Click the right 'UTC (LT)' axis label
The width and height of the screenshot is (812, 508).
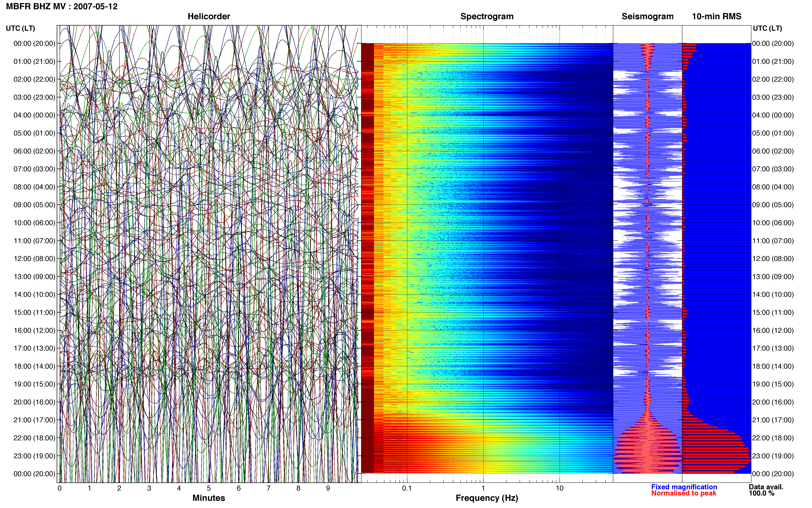767,28
